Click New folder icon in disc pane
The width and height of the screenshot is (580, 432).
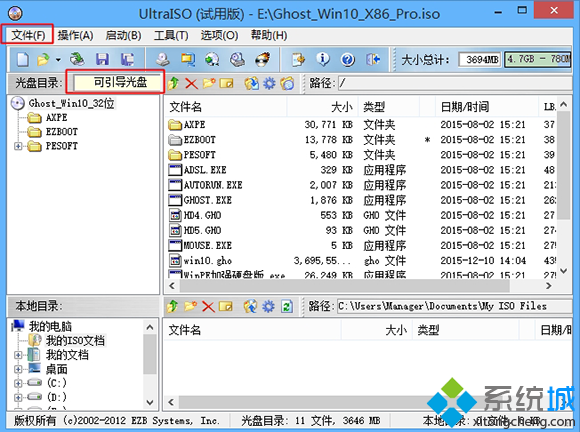[209, 83]
